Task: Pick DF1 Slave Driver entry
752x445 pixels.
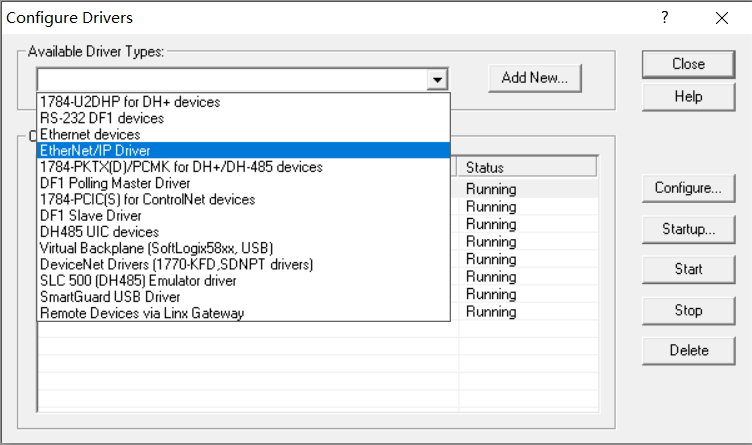Action: [x=90, y=215]
